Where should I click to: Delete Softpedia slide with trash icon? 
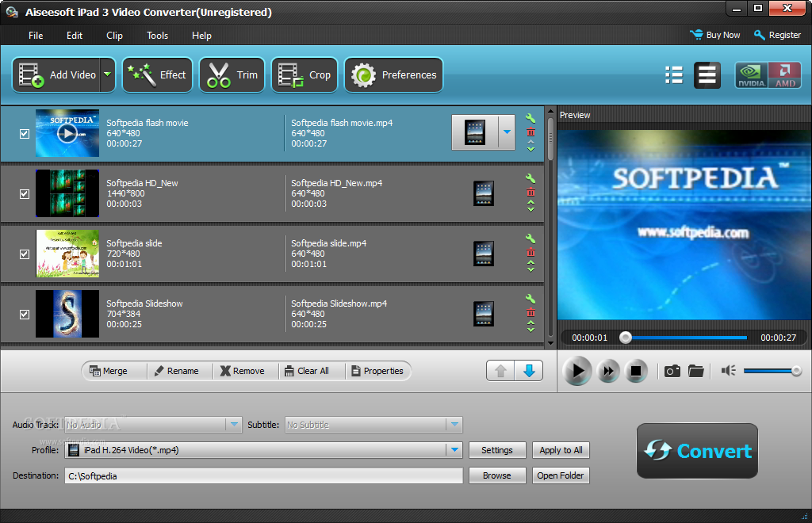click(x=530, y=253)
